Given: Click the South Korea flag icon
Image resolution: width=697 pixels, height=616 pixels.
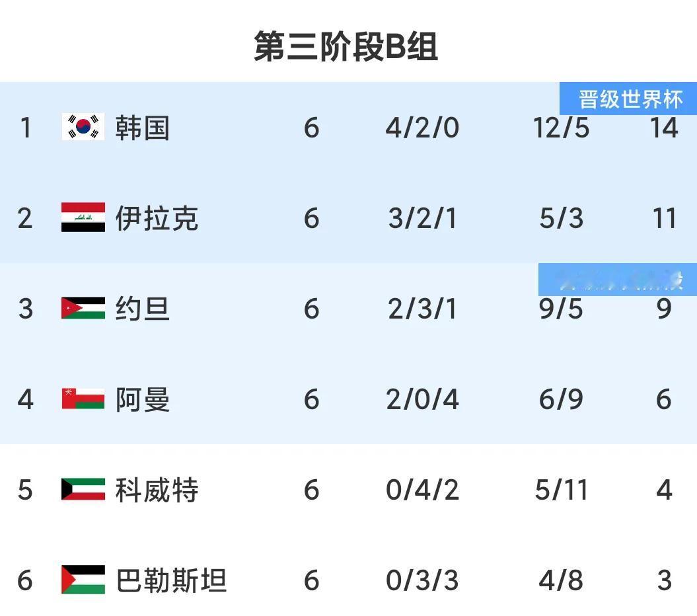Looking at the screenshot, I should [83, 127].
